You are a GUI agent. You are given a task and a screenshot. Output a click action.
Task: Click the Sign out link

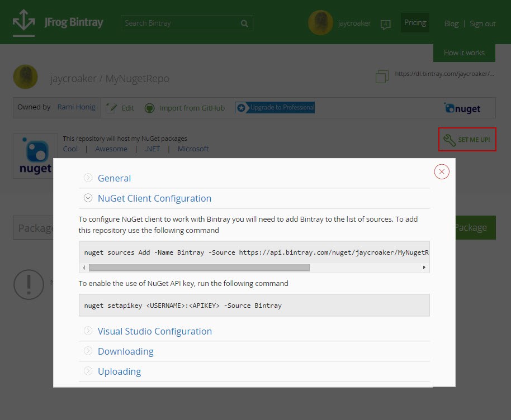coord(482,23)
